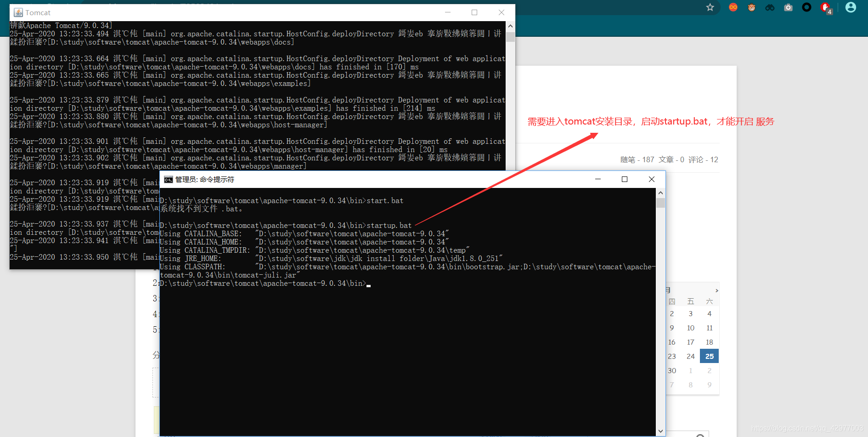Click the 'Using CLASSPATH' output line
Image resolution: width=868 pixels, height=437 pixels.
tap(407, 267)
